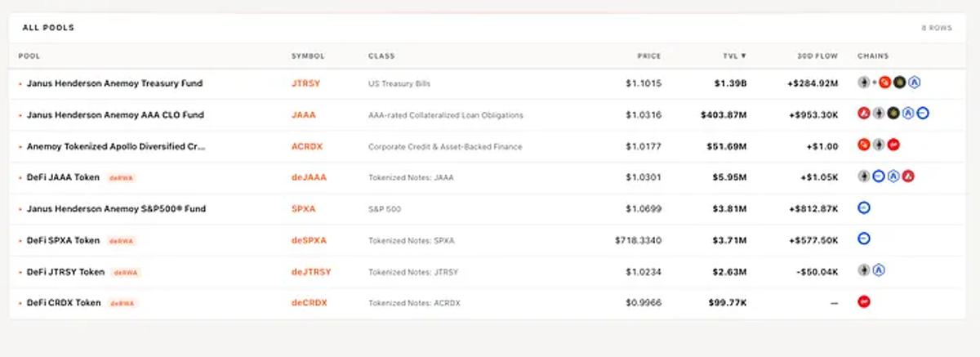Viewport: 980px width, 357px height.
Task: Click Ethereum chain icon in deJTRSY row
Action: 864,270
